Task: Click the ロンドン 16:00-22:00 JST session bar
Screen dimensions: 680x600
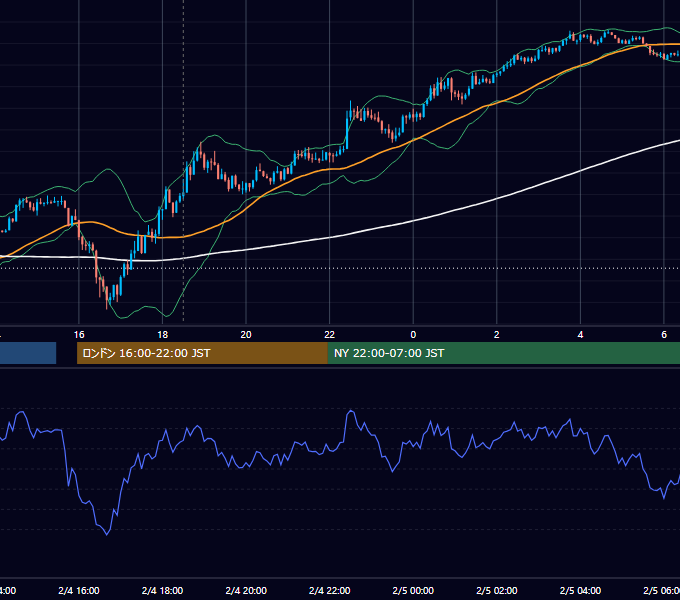Action: (x=202, y=353)
